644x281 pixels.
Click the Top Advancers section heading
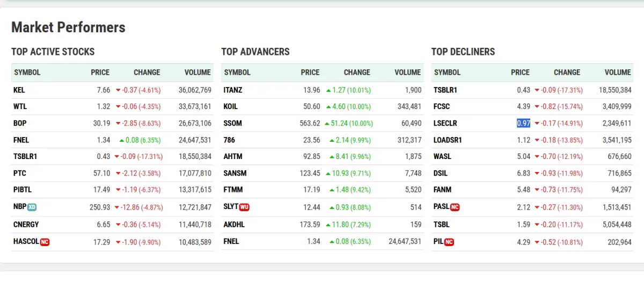255,52
